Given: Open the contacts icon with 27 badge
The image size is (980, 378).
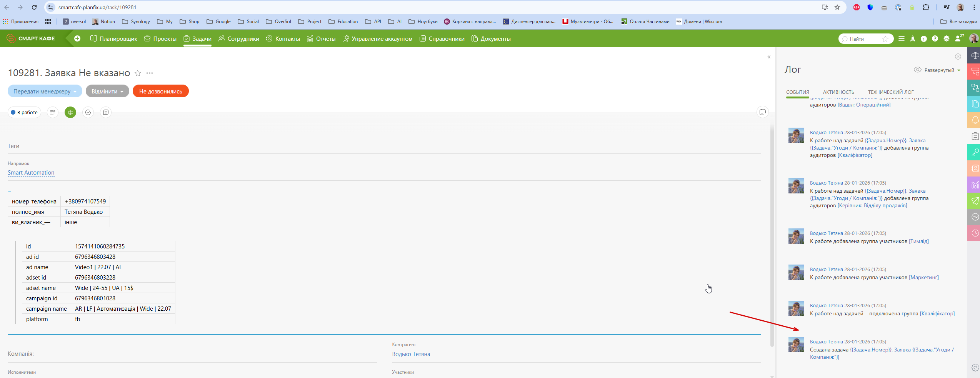Looking at the screenshot, I should click(x=959, y=38).
